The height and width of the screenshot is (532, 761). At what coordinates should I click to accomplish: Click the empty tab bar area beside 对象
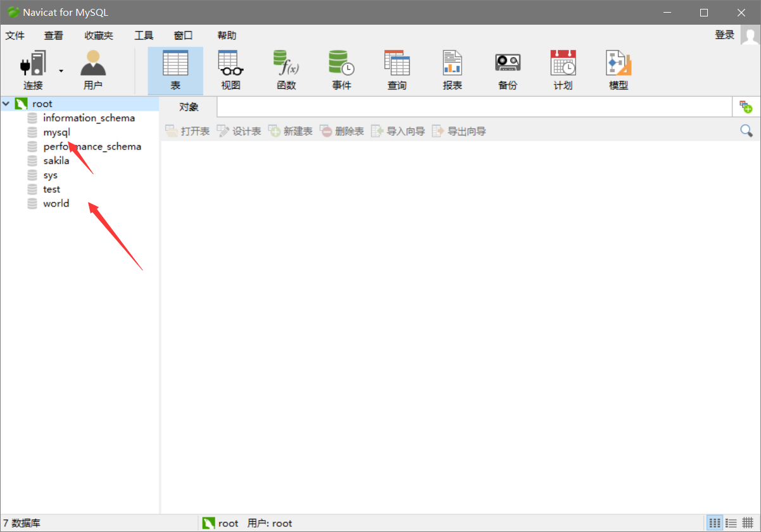coord(474,107)
